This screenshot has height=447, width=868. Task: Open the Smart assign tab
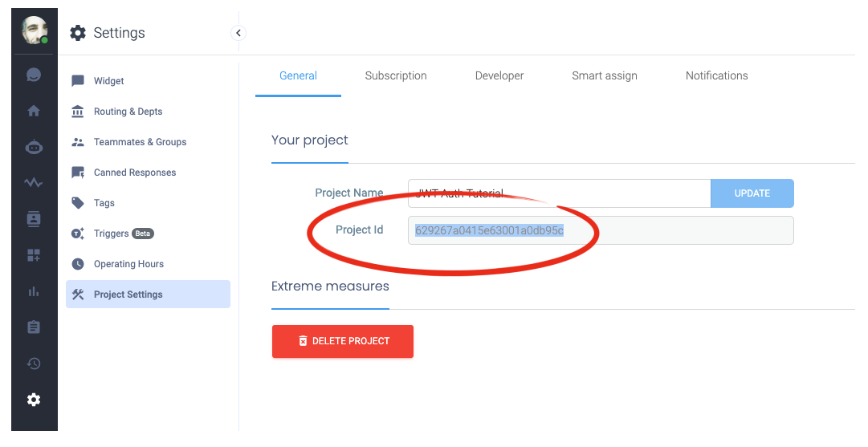[605, 75]
